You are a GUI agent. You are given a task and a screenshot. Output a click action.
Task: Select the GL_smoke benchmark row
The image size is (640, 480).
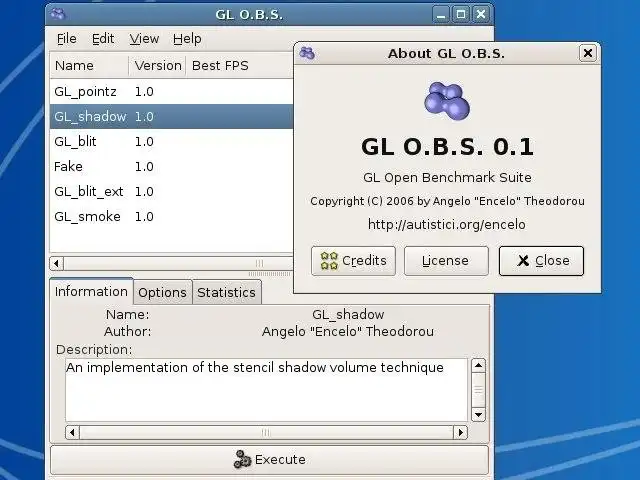tap(171, 216)
